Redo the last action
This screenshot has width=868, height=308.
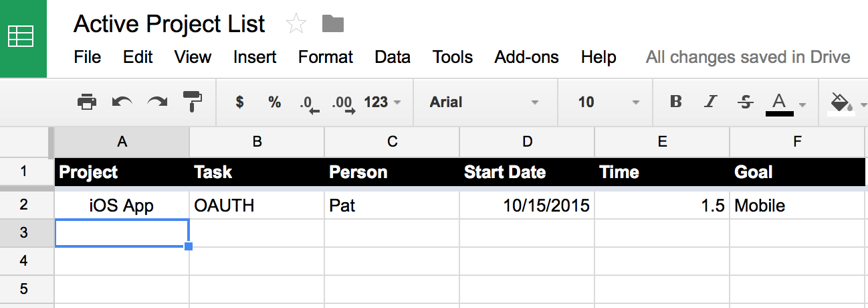tap(157, 102)
